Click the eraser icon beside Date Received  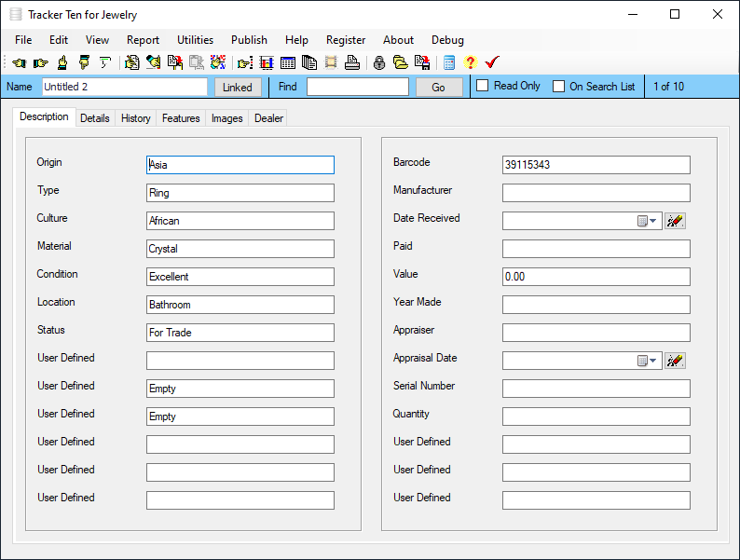coord(675,221)
